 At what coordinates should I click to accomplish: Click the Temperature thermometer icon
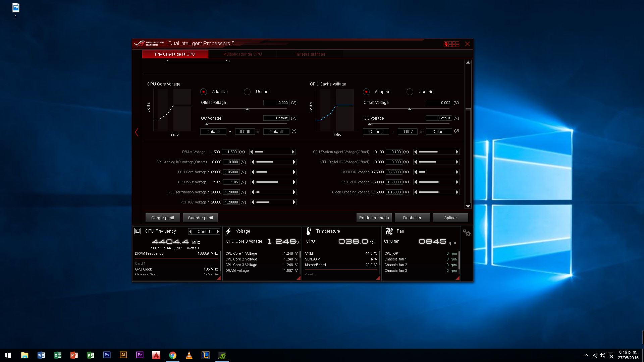click(309, 231)
